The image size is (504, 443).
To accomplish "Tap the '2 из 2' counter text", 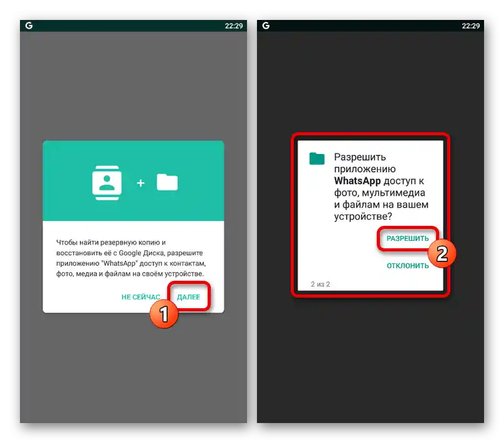I will point(320,284).
